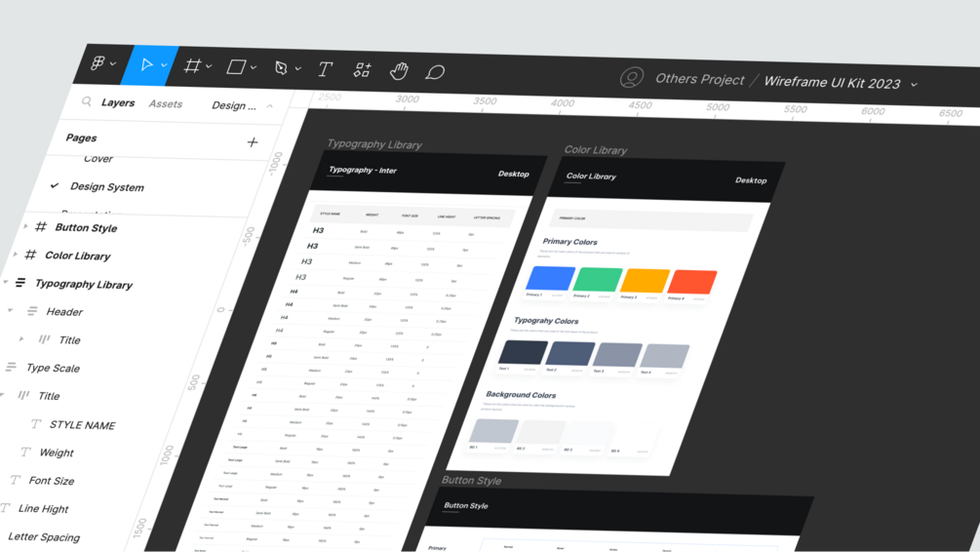Viewport: 980px width, 552px height.
Task: Select the Type Scale layer
Action: [53, 369]
